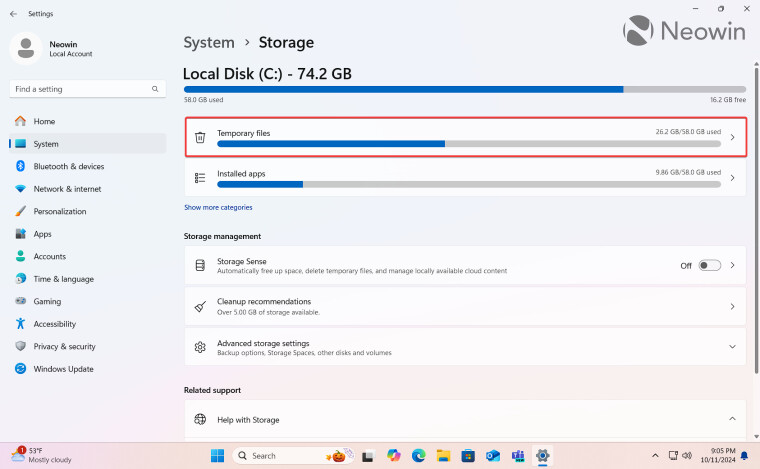Viewport: 760px width, 469px height.
Task: Click the Accessibility figure icon
Action: click(x=20, y=324)
